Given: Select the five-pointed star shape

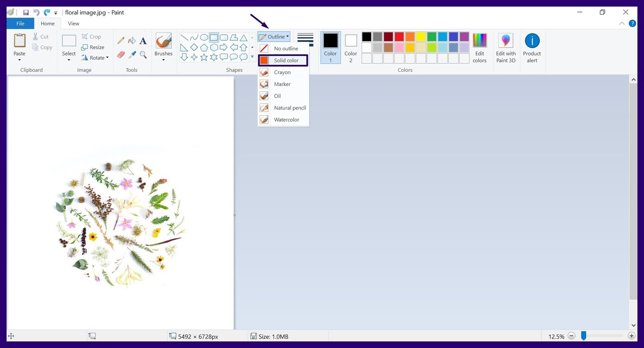Looking at the screenshot, I should (204, 57).
